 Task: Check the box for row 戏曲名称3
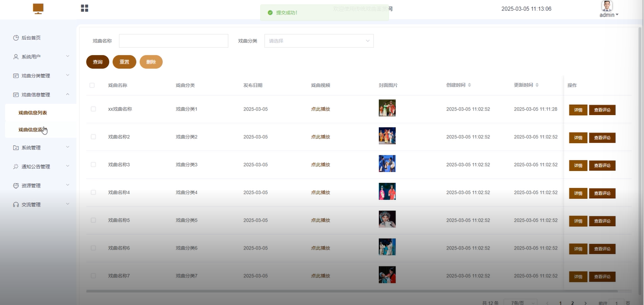[93, 165]
